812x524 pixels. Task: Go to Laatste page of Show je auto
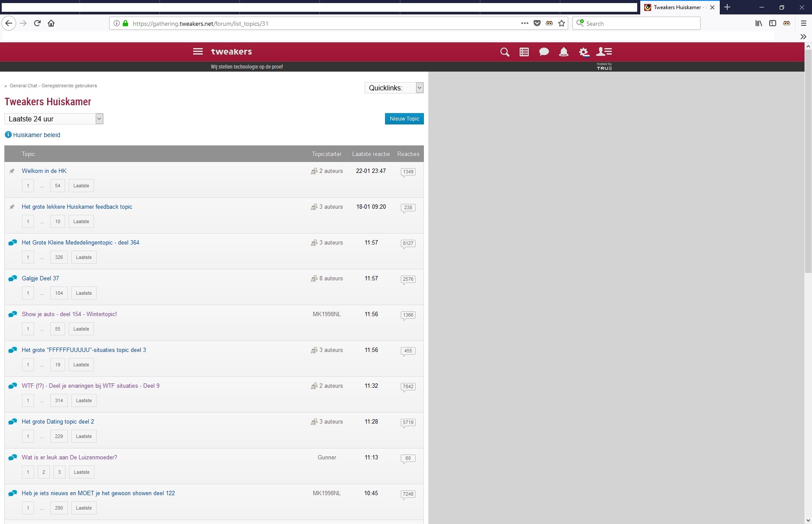point(81,329)
